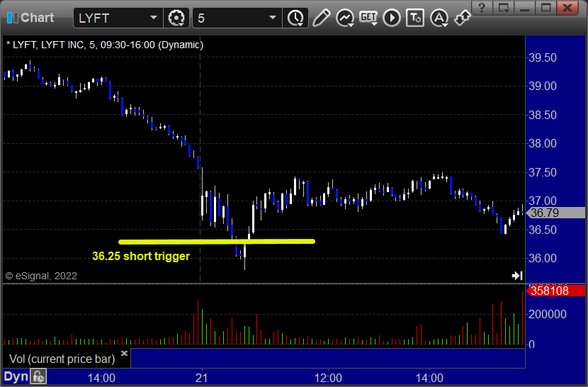The image size is (588, 387).
Task: Click the 37.50 price axis label
Action: [x=543, y=172]
